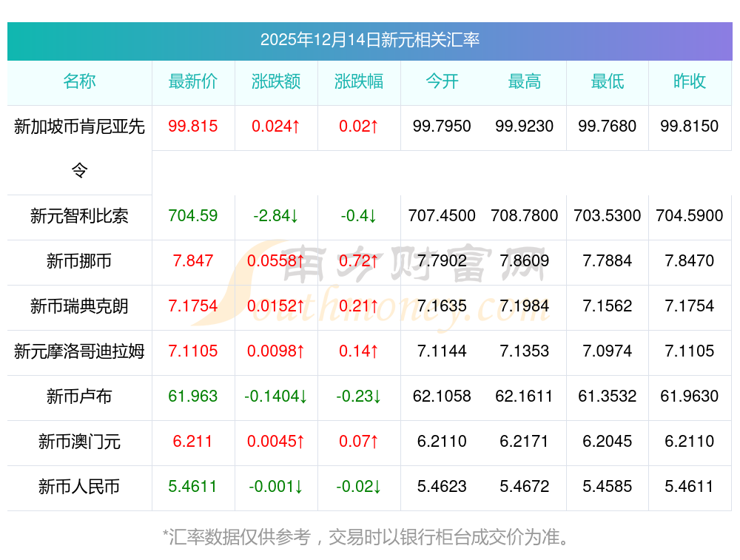Click low value 5.4585

[608, 487]
